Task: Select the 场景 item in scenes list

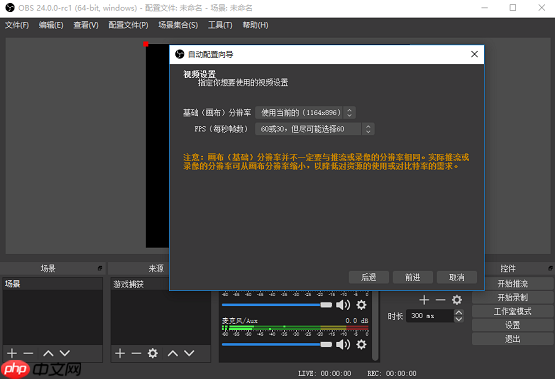Action: 52,284
